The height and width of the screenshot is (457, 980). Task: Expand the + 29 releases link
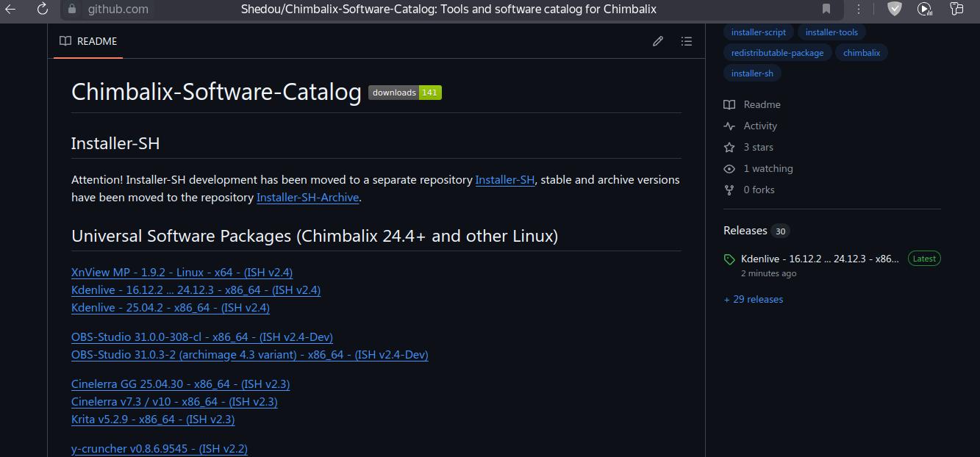754,299
